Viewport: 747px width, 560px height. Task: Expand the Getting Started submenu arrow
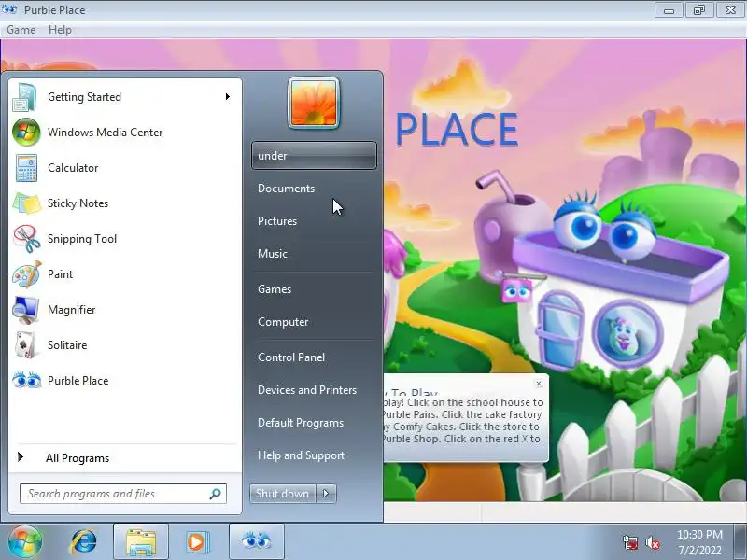pyautogui.click(x=228, y=97)
